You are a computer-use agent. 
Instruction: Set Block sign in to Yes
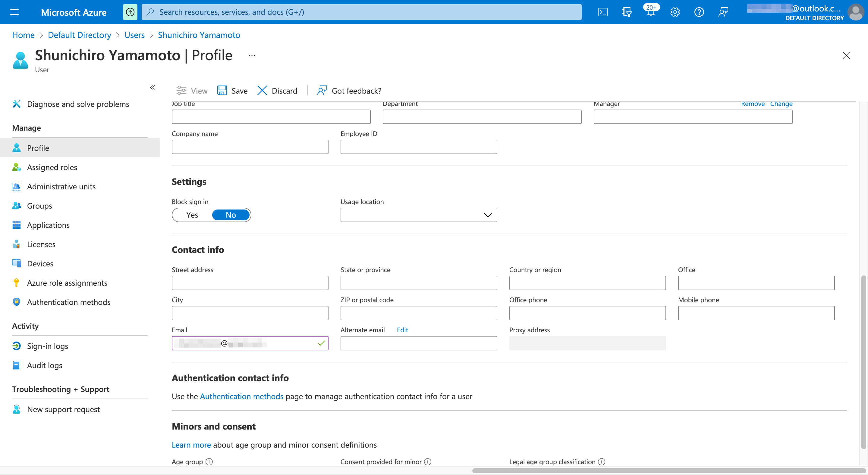point(192,215)
